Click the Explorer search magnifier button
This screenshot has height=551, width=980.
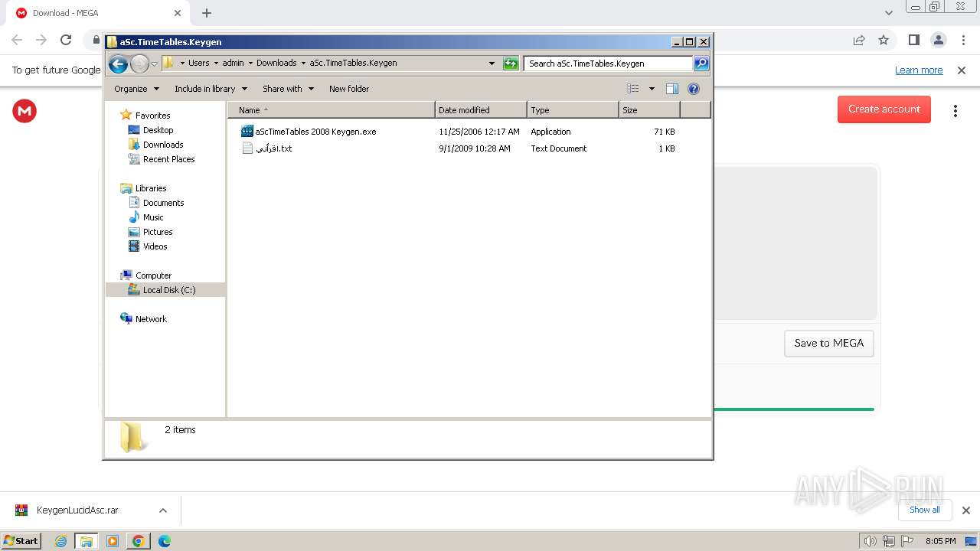[701, 64]
